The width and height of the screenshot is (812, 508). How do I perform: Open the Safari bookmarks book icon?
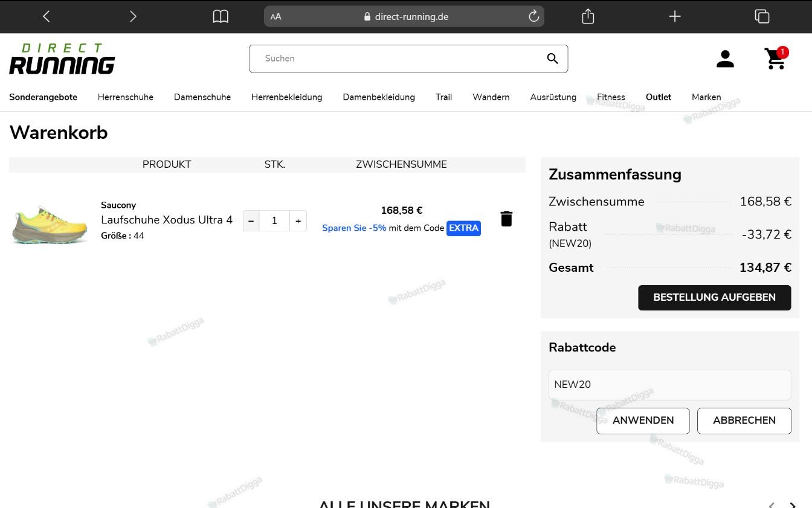coord(221,16)
